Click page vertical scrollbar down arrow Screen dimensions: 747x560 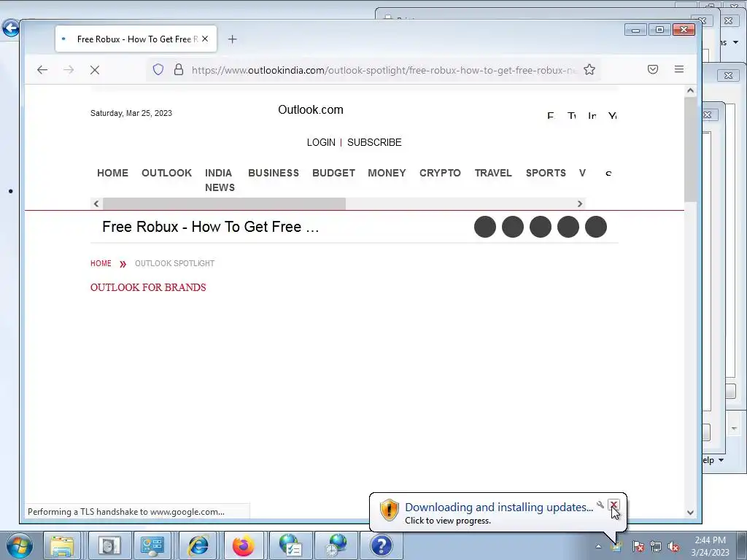(x=690, y=513)
